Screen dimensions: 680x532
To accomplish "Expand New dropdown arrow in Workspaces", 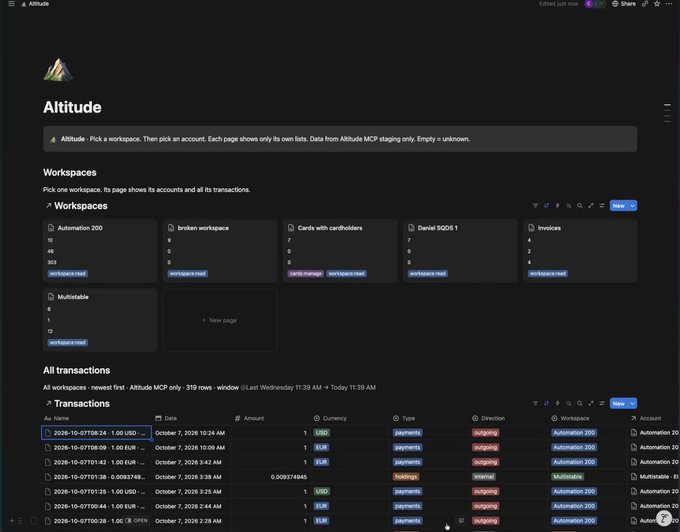I will coord(633,206).
